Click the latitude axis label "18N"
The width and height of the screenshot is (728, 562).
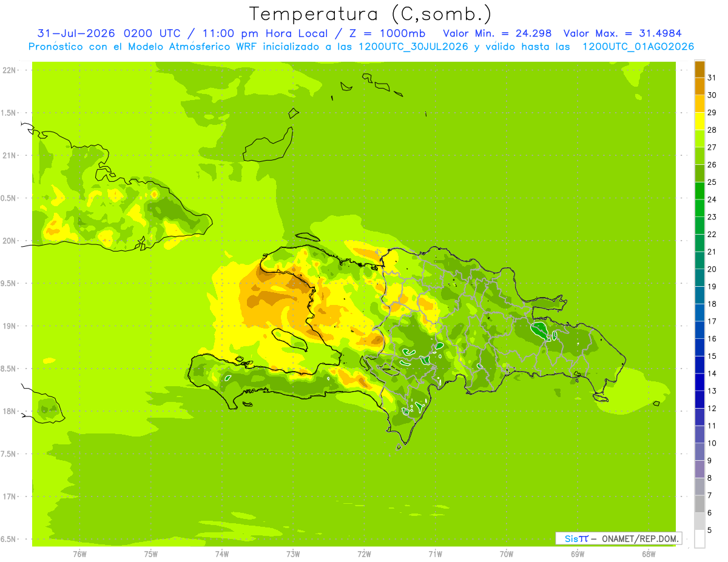[x=9, y=412]
